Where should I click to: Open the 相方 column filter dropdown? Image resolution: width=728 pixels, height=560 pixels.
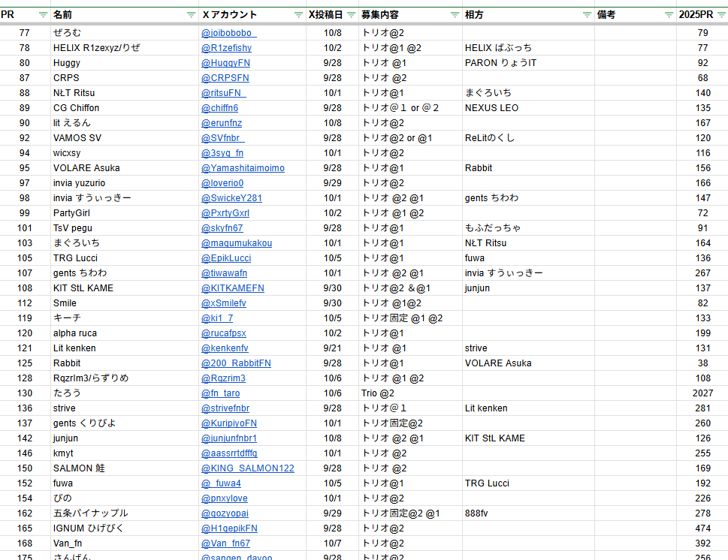[587, 15]
